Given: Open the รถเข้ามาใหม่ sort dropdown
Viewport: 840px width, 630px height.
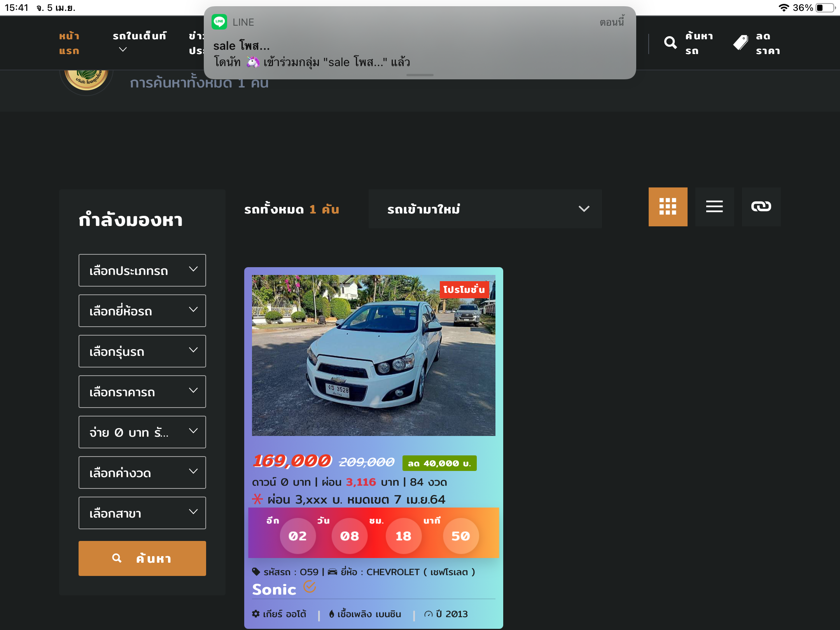Looking at the screenshot, I should pyautogui.click(x=485, y=209).
